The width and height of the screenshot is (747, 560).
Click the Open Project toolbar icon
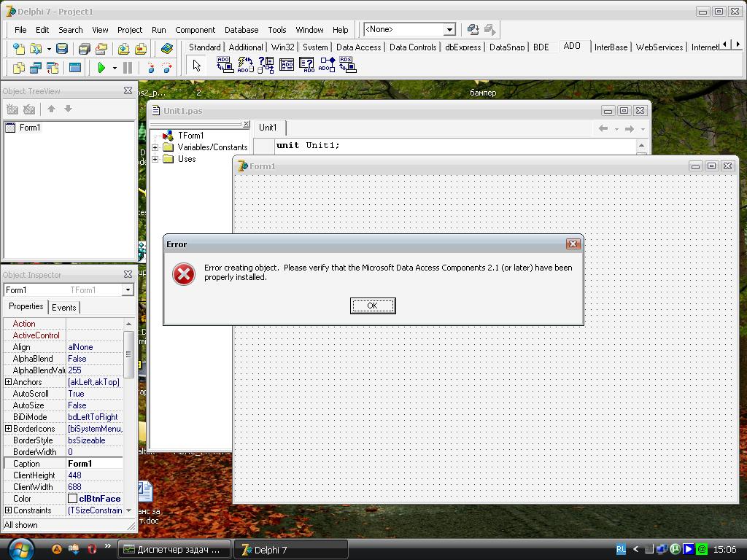(x=101, y=49)
